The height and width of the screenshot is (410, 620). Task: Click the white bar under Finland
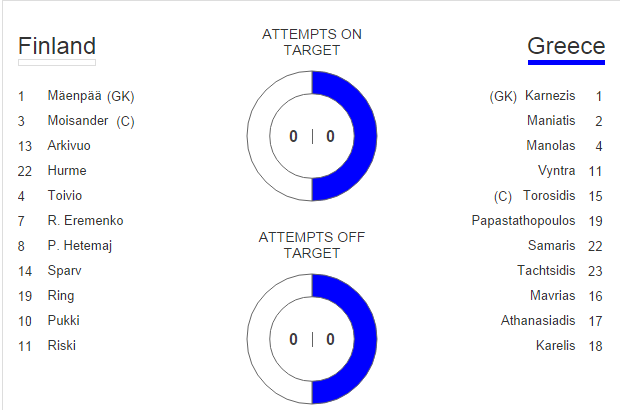(x=57, y=62)
